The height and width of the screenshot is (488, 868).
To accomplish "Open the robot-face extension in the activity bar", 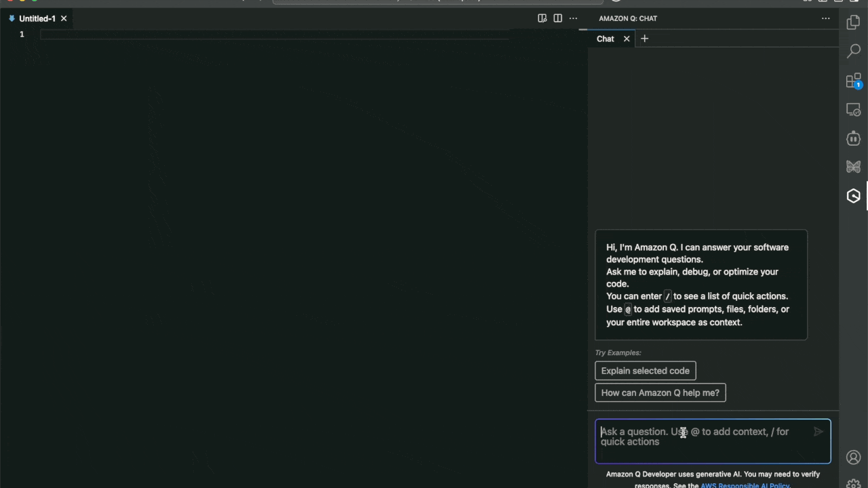I will 853,138.
